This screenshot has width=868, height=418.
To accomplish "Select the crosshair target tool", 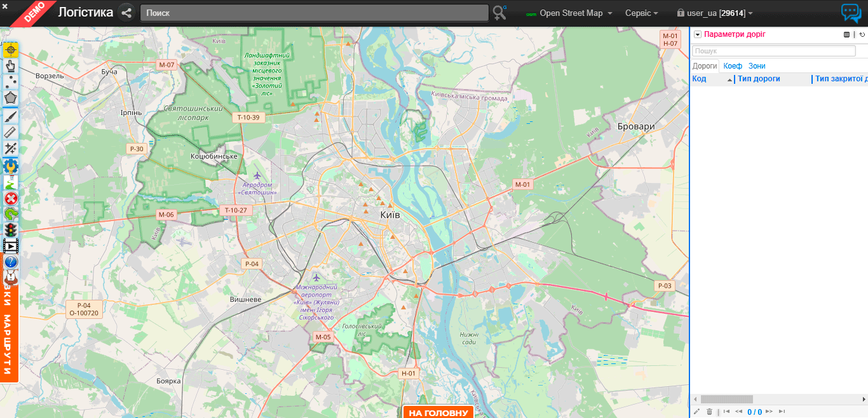I will click(11, 50).
